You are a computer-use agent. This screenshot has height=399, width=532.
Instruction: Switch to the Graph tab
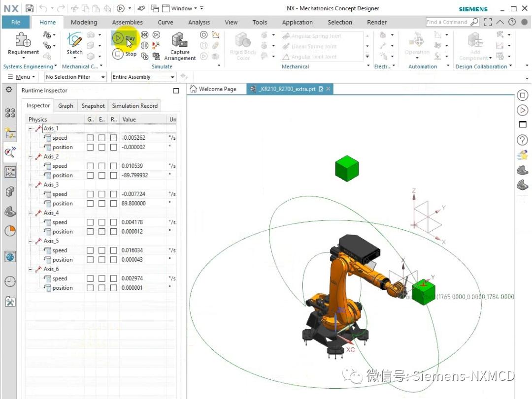[66, 106]
